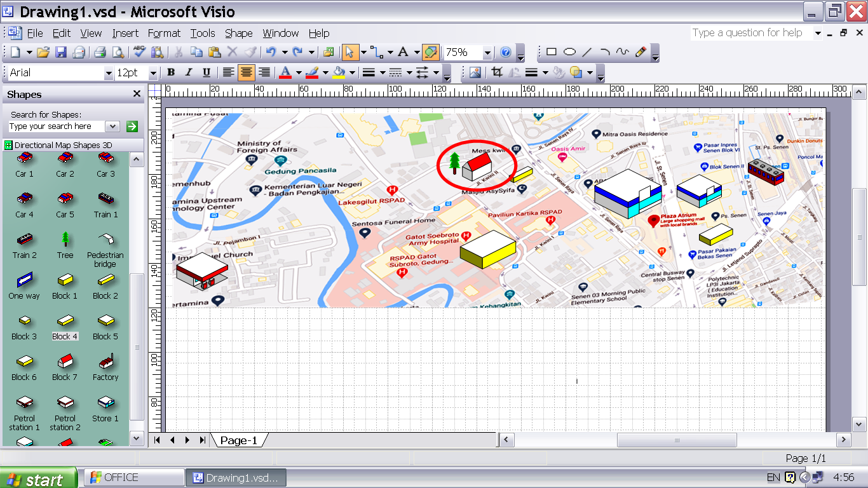Open the Line Weight dropdown arrow
The height and width of the screenshot is (488, 868).
(383, 72)
